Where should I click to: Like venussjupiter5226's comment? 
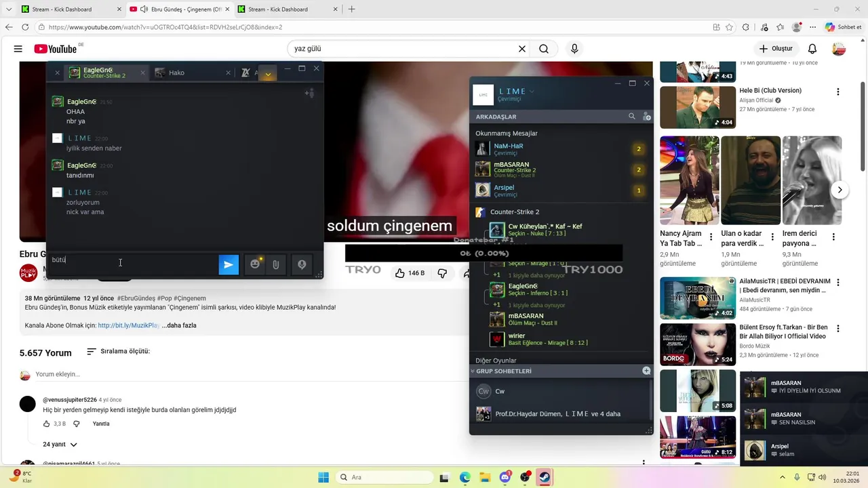click(46, 424)
